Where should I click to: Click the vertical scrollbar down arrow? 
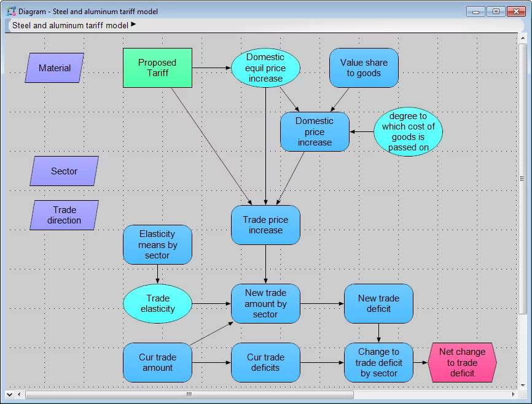[523, 384]
